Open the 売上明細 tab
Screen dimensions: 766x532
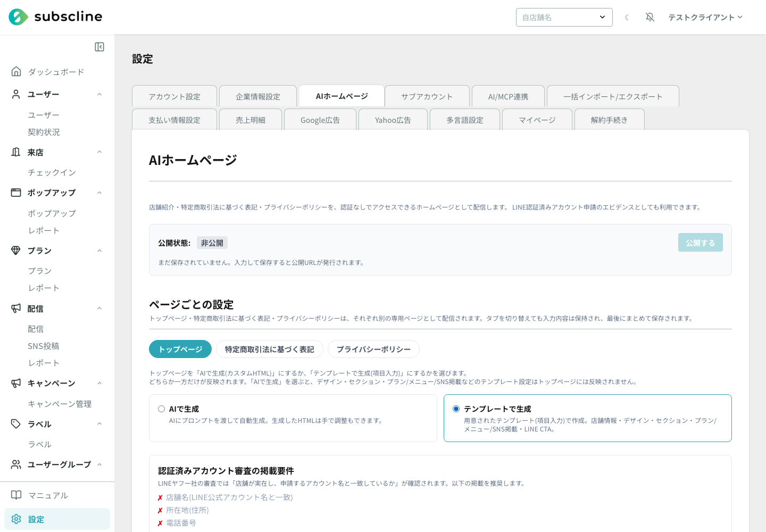point(251,120)
